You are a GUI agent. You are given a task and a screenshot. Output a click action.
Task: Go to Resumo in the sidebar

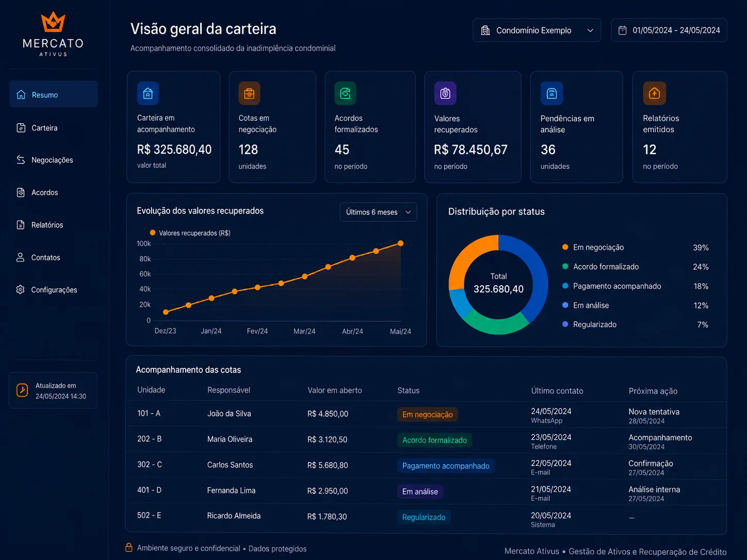(54, 94)
